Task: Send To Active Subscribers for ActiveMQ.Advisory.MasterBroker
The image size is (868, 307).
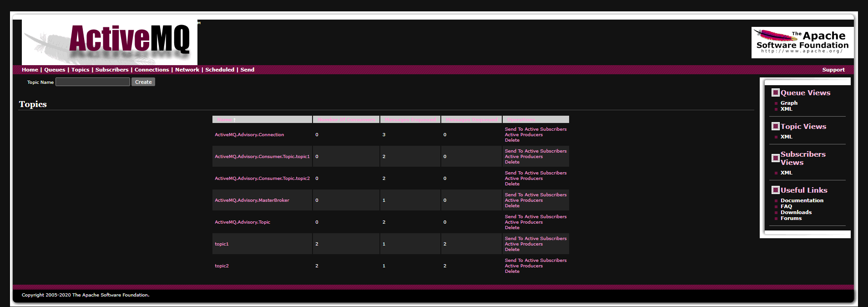Action: [536, 195]
